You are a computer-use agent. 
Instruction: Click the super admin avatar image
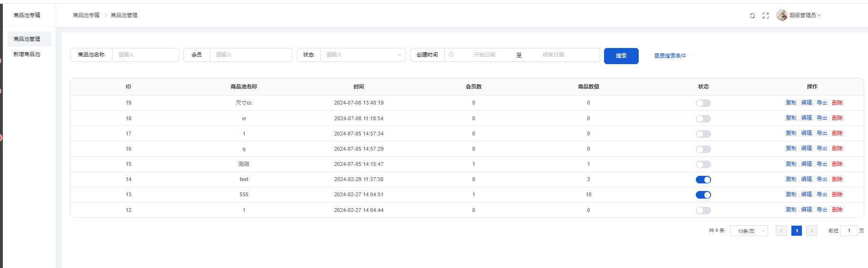781,15
